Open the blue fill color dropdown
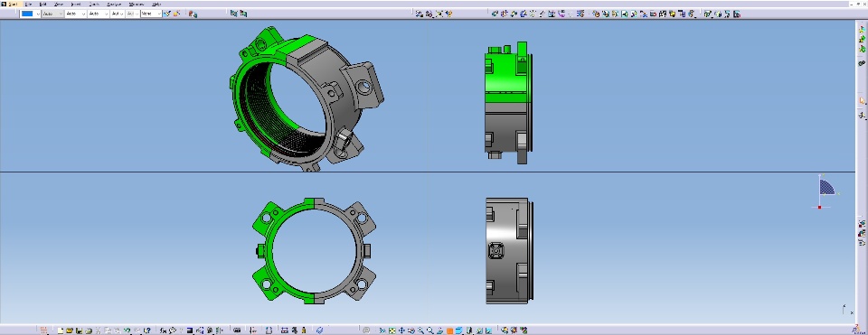Image resolution: width=868 pixels, height=335 pixels. (x=37, y=14)
